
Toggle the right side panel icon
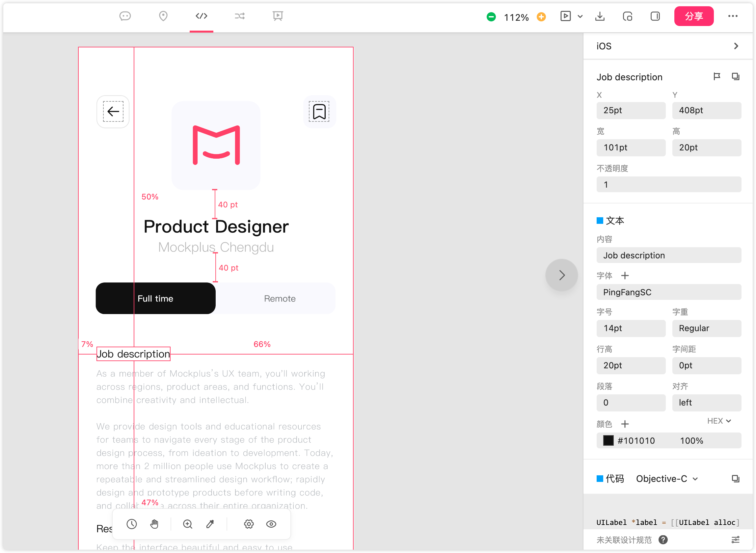click(655, 16)
